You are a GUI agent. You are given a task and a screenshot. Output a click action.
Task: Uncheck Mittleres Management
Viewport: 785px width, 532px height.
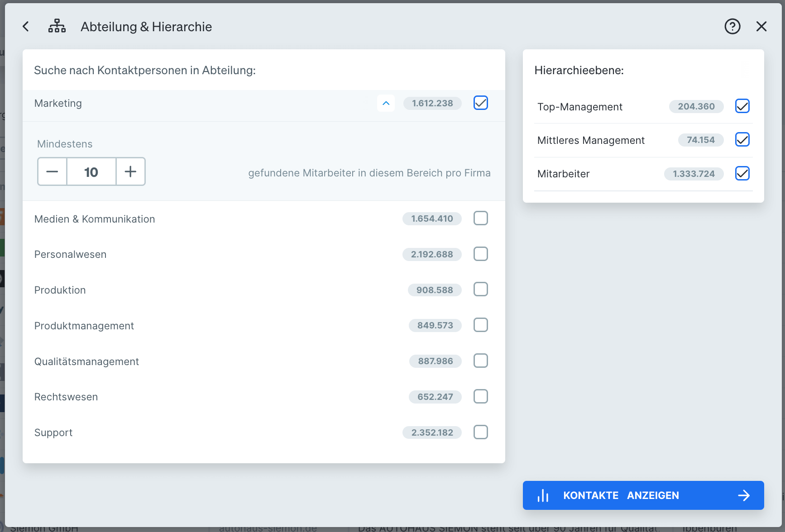point(742,139)
